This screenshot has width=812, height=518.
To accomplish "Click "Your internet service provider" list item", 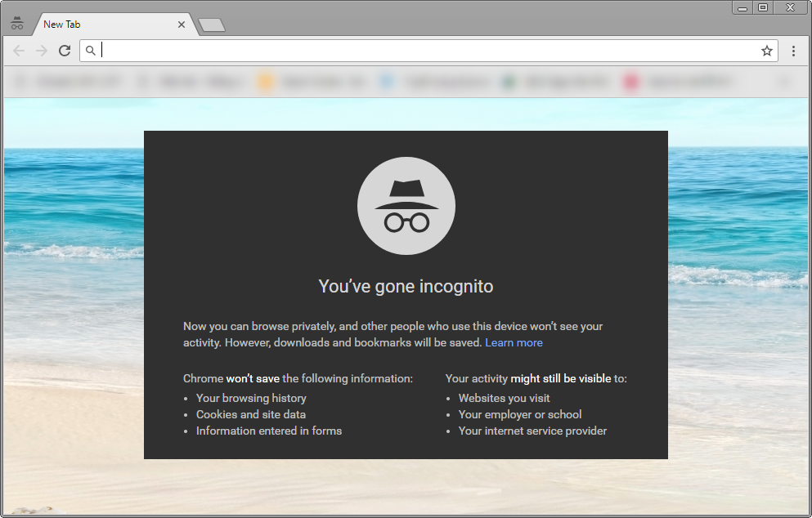I will tap(532, 431).
